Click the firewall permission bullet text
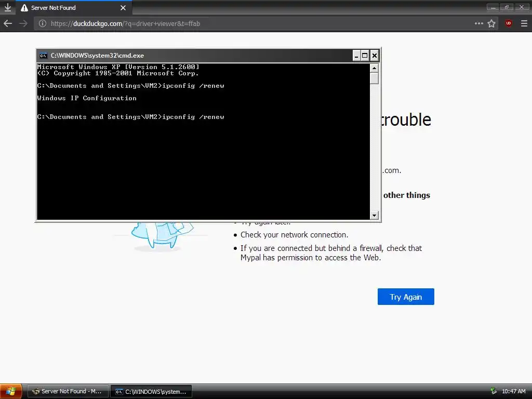The height and width of the screenshot is (399, 532). tap(331, 253)
